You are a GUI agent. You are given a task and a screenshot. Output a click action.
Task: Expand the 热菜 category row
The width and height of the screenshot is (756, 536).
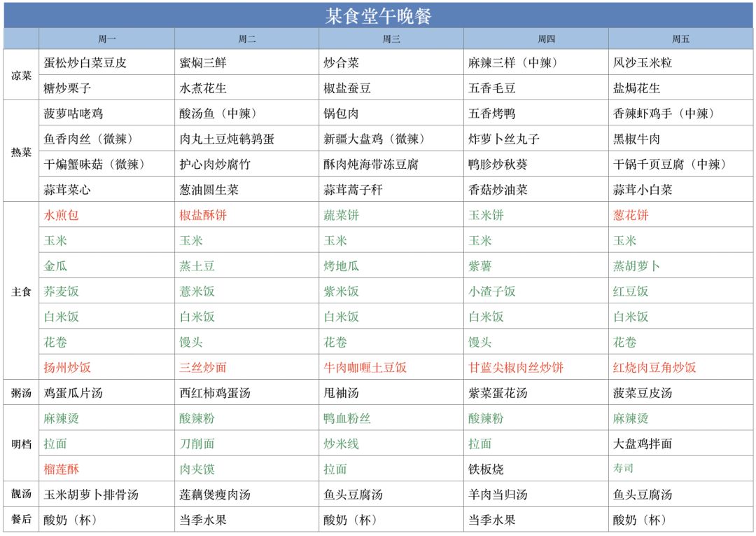pos(20,149)
